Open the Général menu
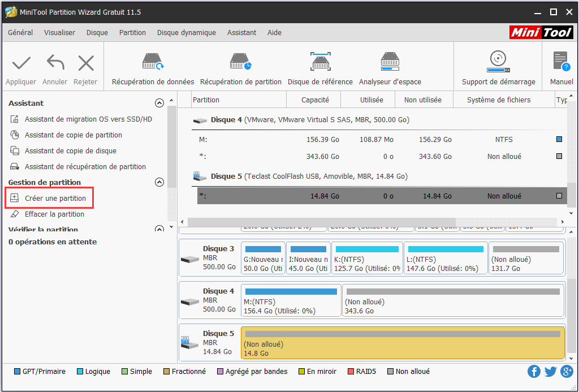The image size is (579, 392). pyautogui.click(x=20, y=32)
